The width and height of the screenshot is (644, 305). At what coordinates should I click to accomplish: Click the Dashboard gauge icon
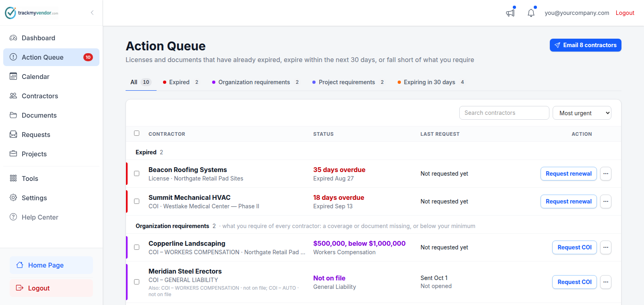coord(13,38)
